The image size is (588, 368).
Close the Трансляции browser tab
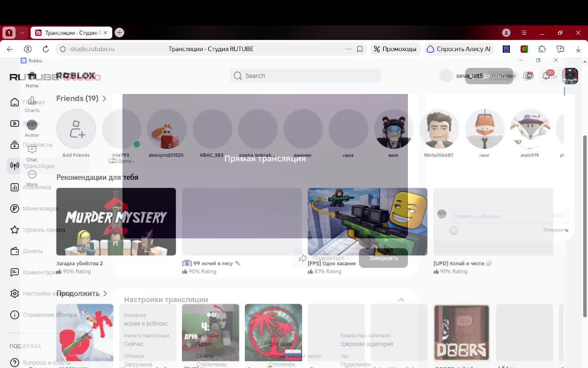[x=105, y=33]
